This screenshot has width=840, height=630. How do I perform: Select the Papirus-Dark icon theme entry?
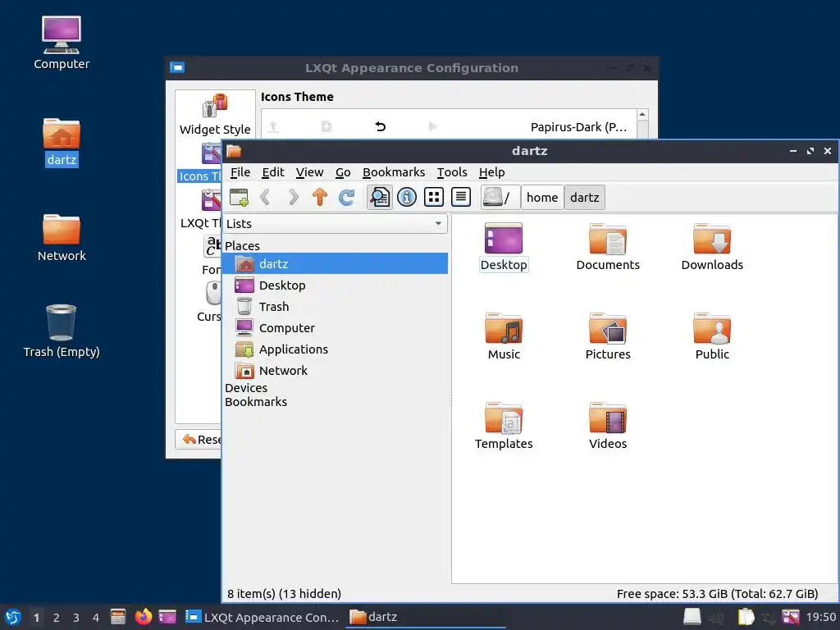coord(578,127)
